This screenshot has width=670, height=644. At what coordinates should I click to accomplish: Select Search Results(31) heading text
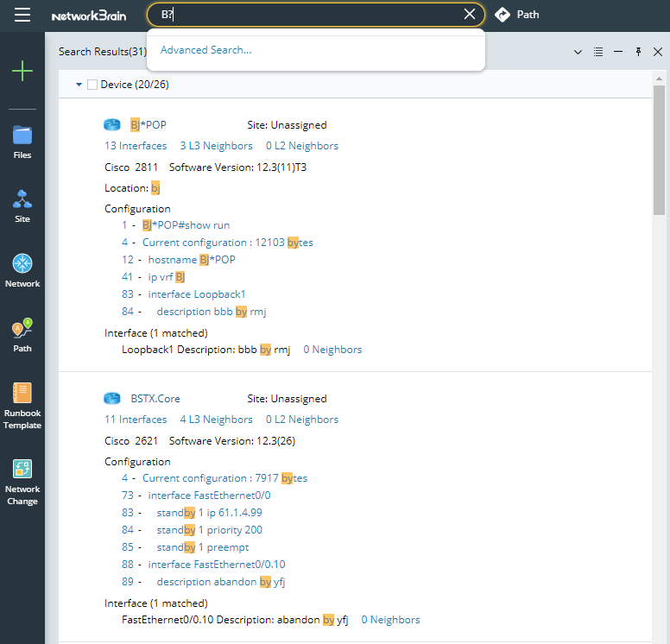point(103,52)
